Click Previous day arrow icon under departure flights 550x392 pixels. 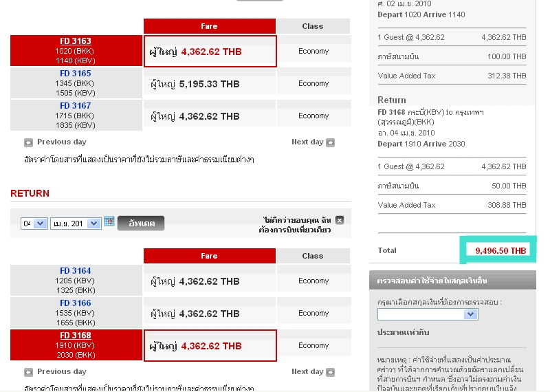tap(28, 142)
